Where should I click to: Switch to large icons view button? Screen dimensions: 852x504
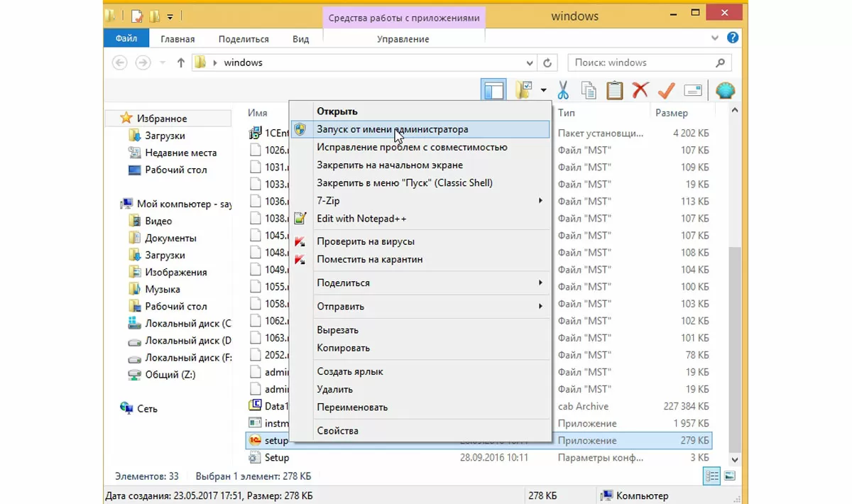tap(729, 476)
